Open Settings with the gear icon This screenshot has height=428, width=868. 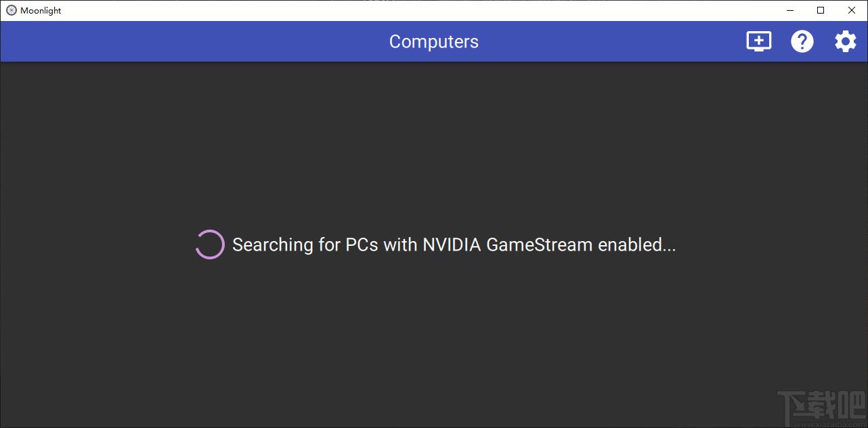845,41
